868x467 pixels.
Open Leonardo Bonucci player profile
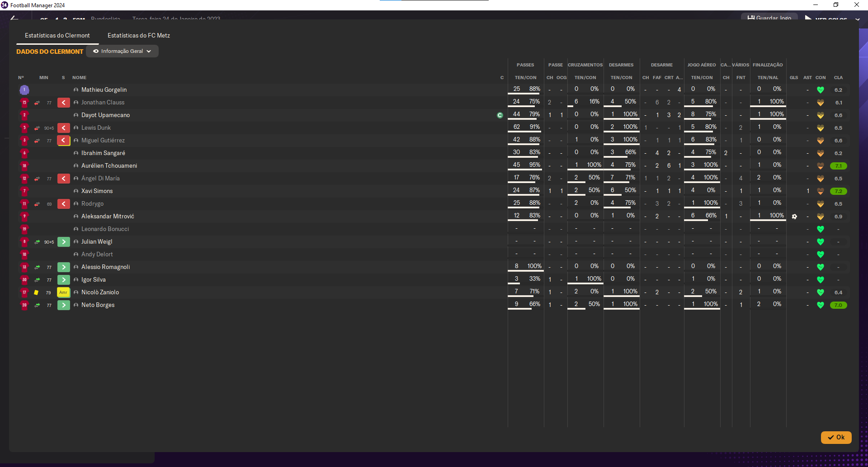105,229
